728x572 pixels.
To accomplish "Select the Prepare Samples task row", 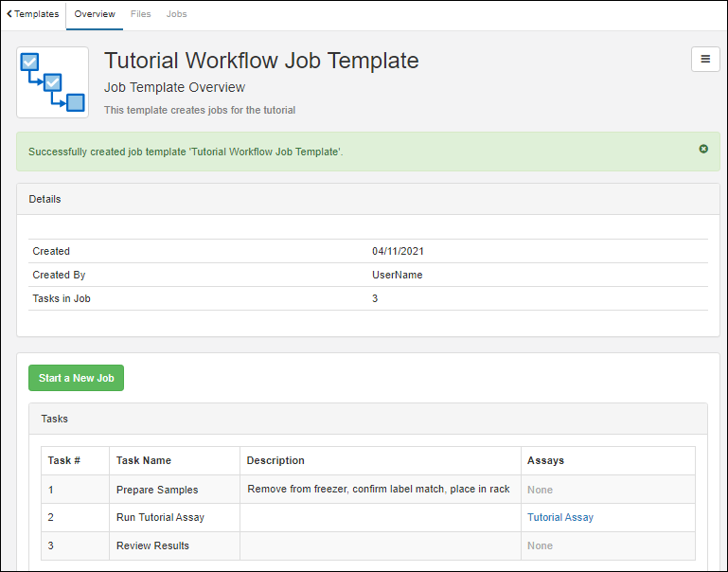I will coord(157,490).
